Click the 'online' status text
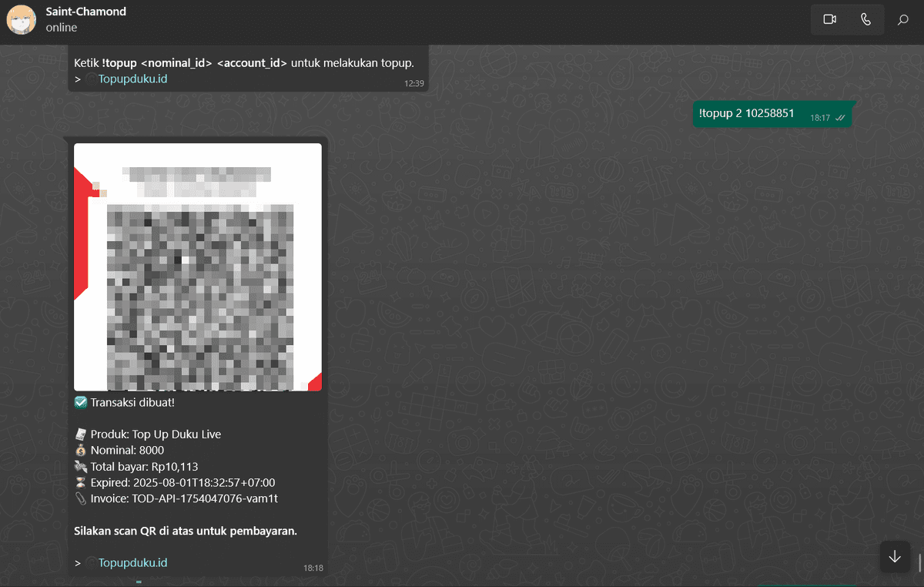 coord(62,28)
